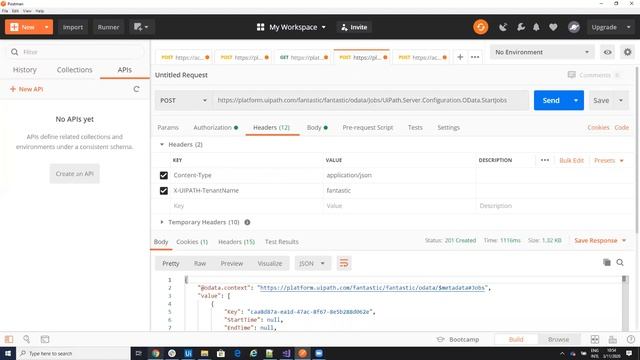Toggle the sidebar icon in bottom bar
Screen dimensions: 640x360
(x=9, y=339)
